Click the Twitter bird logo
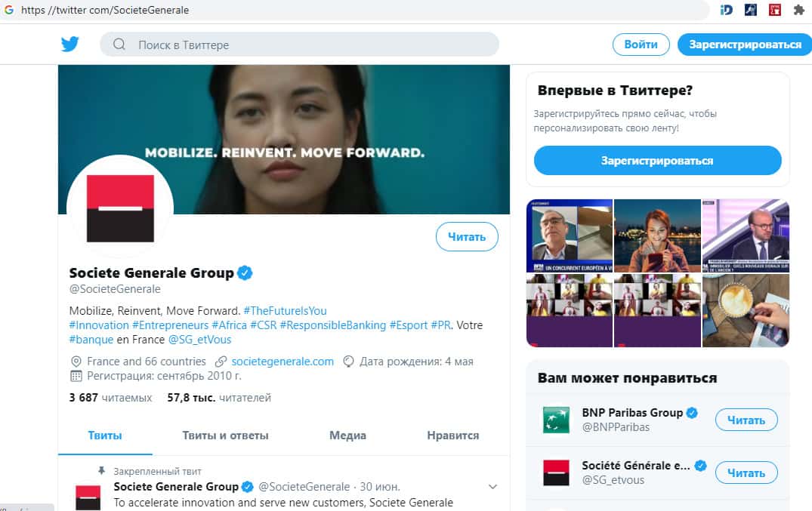812x511 pixels. click(x=70, y=45)
